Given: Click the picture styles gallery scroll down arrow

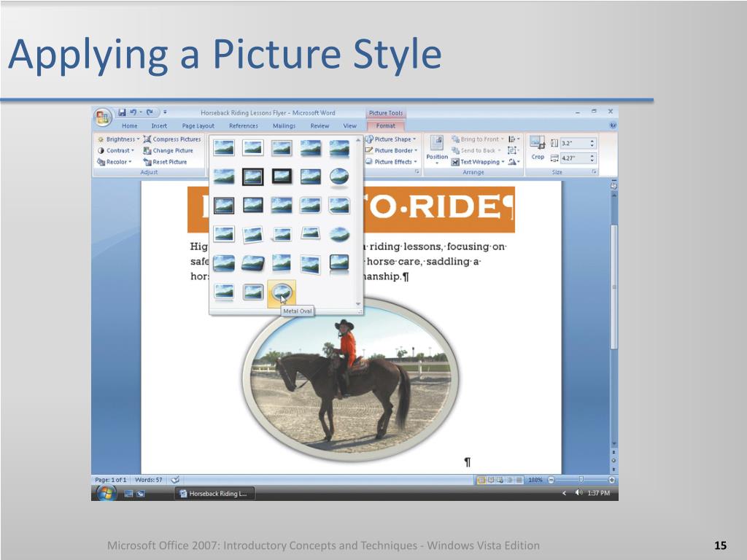Looking at the screenshot, I should click(x=358, y=304).
